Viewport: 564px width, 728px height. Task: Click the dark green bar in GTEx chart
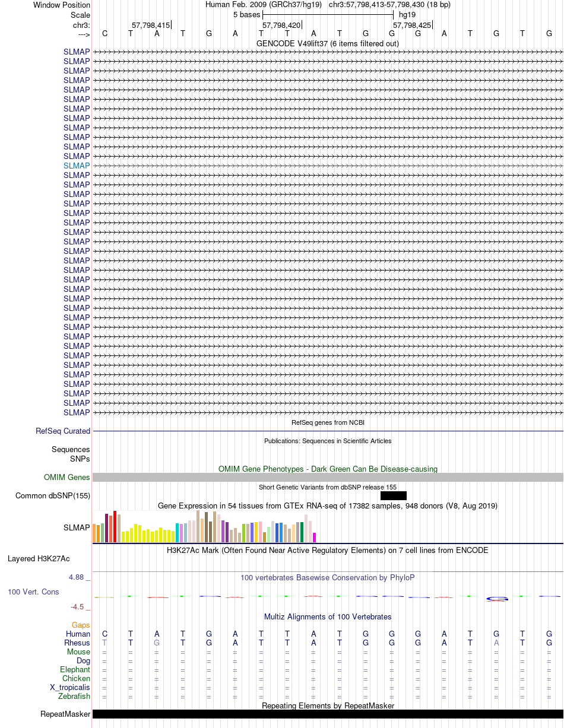302,532
